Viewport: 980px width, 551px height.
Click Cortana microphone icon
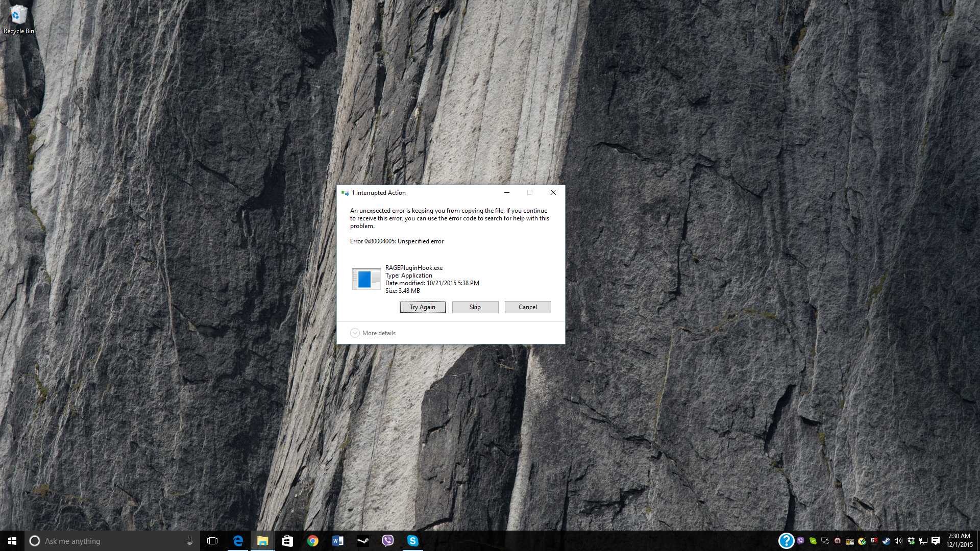pyautogui.click(x=189, y=541)
